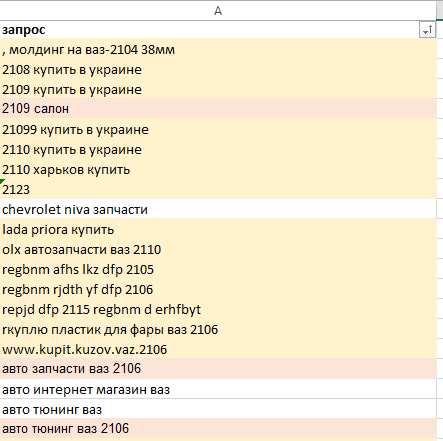Select white cell авто тюнинг ваз
Viewport: 443px width, 441px height.
pyautogui.click(x=218, y=409)
